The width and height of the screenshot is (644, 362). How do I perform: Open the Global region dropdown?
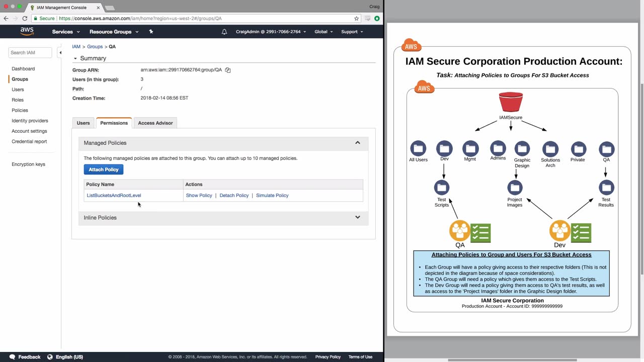[x=324, y=32]
